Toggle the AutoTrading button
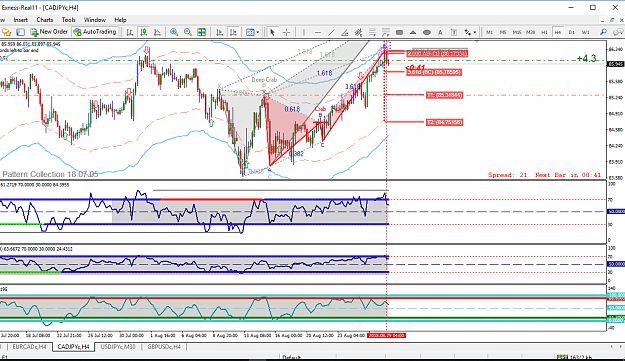 [95, 32]
